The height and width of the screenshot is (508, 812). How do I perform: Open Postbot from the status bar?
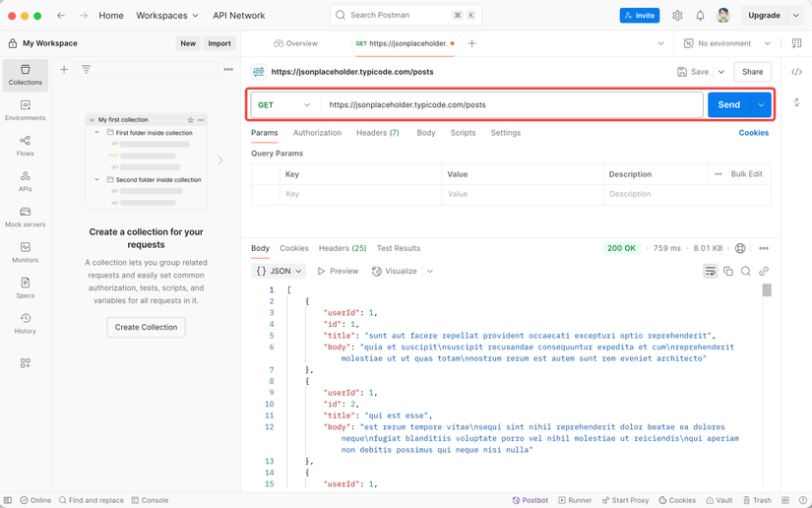click(531, 500)
